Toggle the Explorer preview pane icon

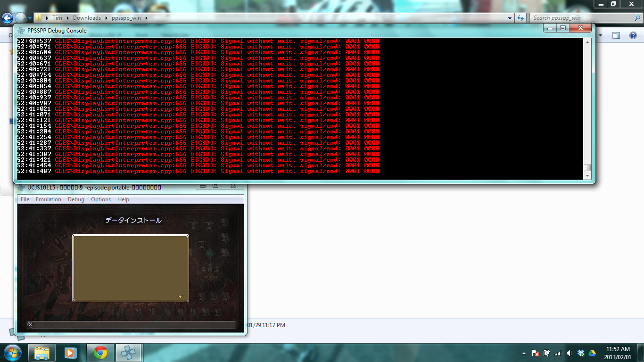tap(616, 35)
